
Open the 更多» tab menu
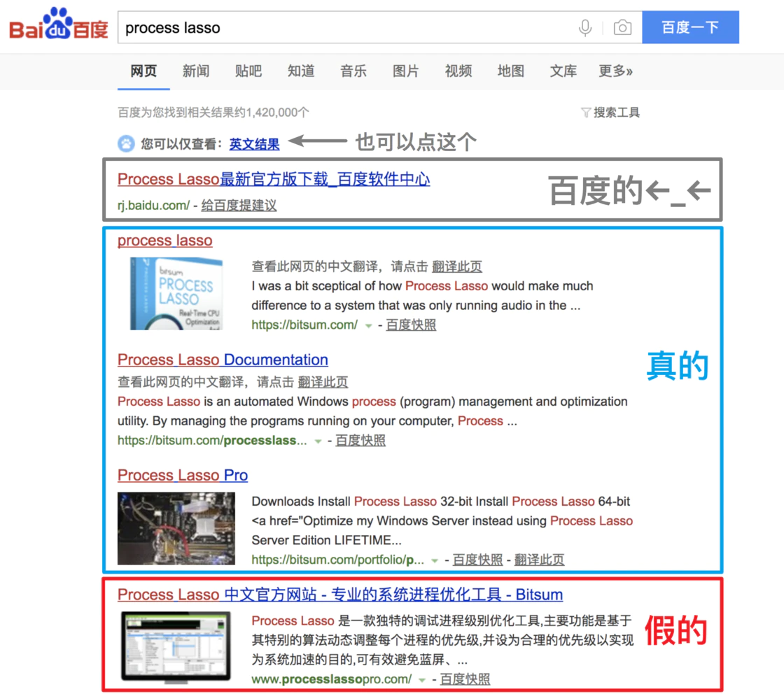(x=615, y=71)
